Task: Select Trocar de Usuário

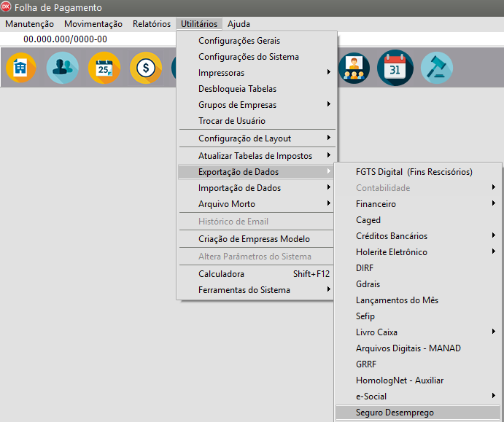Action: tap(232, 121)
